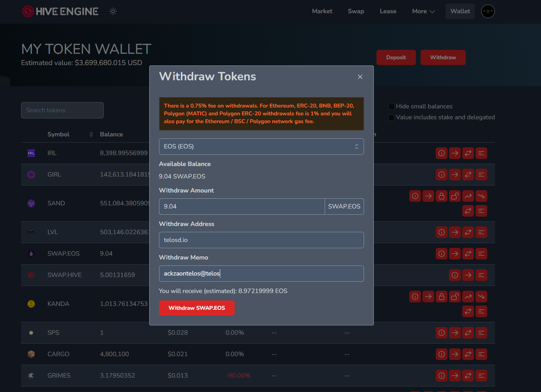Delegate KANDA using the rising trend icon
Screen dimensions: 541x392
(468, 297)
